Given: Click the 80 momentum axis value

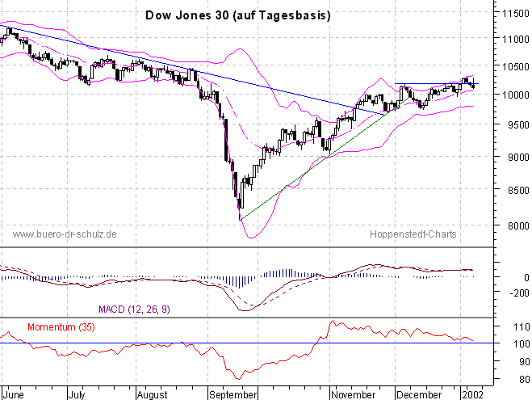Looking at the screenshot, I should [x=525, y=379].
